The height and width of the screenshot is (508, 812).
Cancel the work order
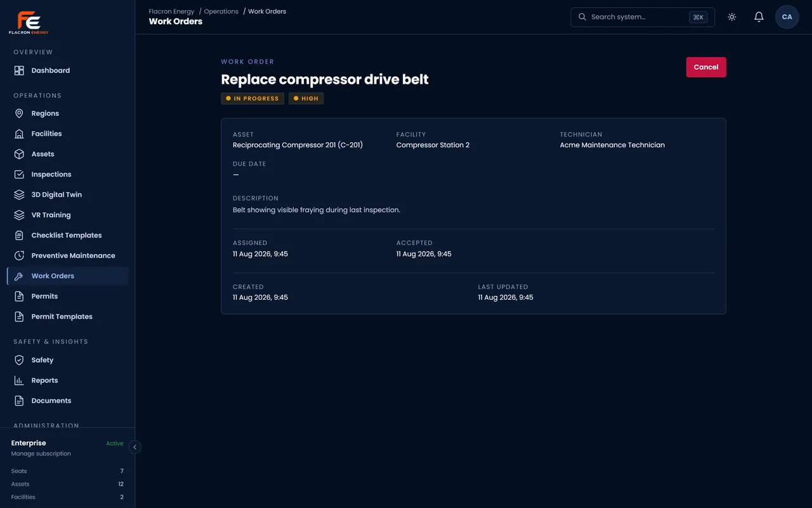coord(706,67)
